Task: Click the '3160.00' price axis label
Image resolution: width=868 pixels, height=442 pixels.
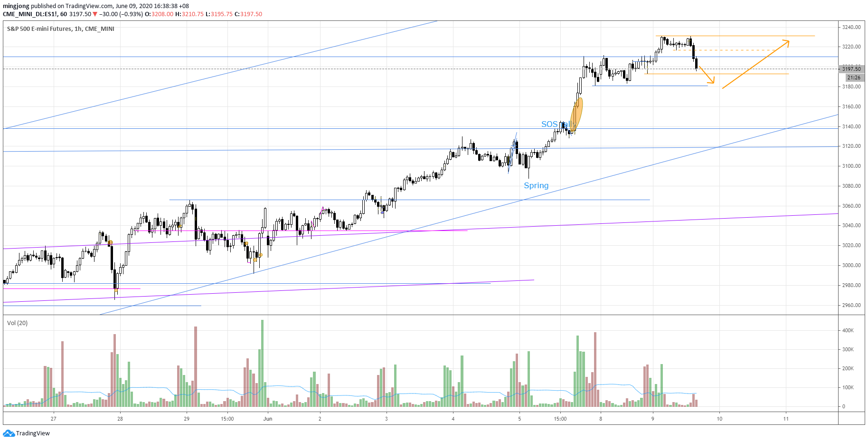Action: coord(851,107)
